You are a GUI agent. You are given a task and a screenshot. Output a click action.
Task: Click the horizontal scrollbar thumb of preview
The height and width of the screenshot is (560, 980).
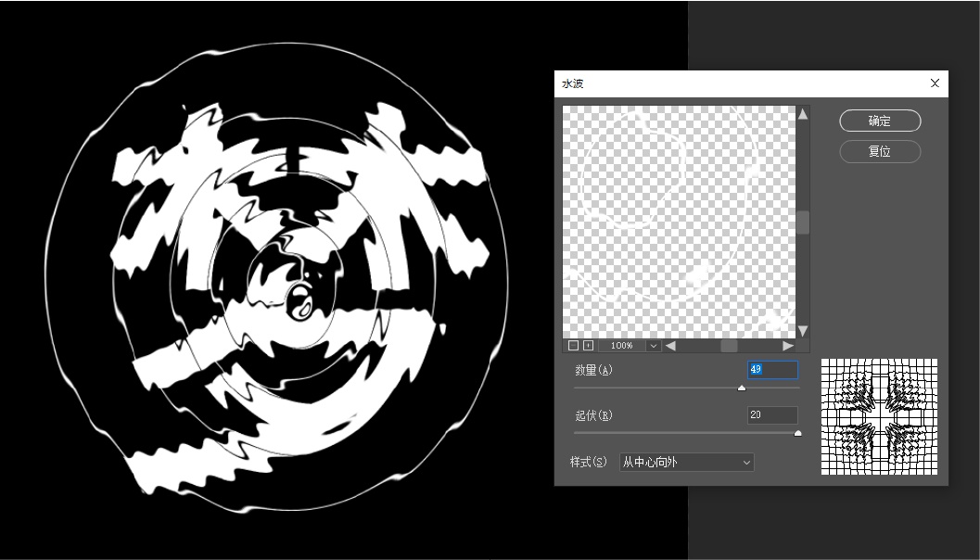click(729, 346)
